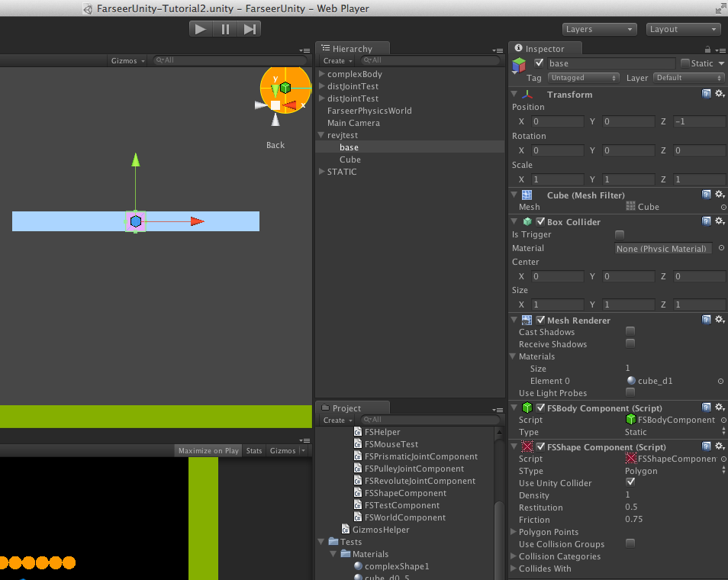Open help icon for Mesh Renderer
The height and width of the screenshot is (580, 728).
(706, 320)
